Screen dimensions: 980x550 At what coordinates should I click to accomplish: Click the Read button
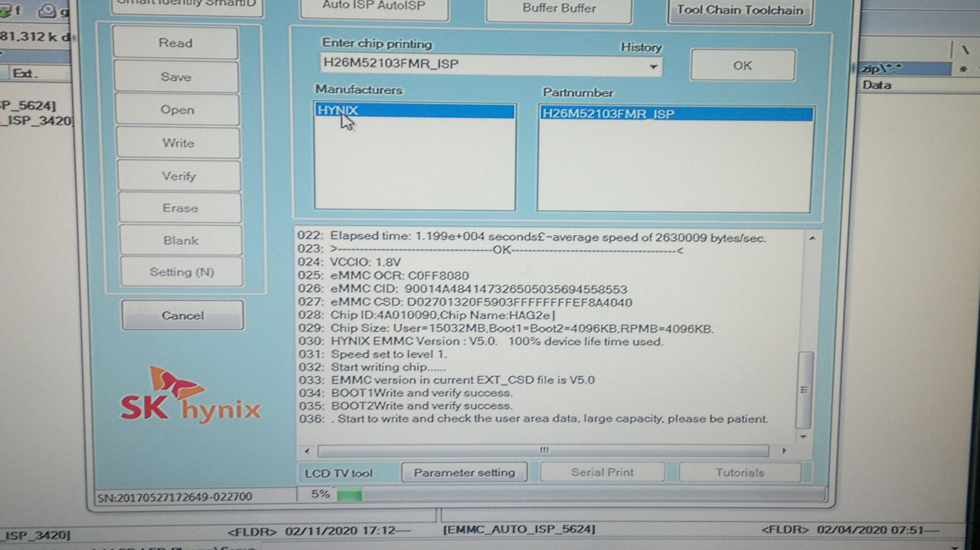tap(175, 43)
